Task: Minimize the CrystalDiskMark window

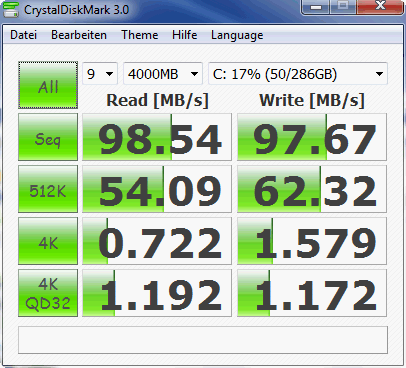Action: click(x=316, y=7)
